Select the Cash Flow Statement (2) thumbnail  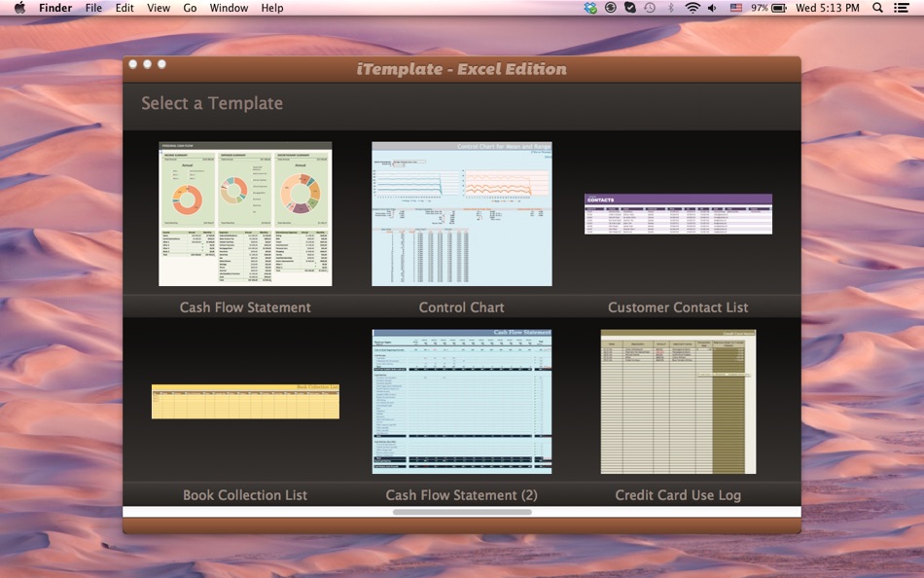tap(462, 402)
